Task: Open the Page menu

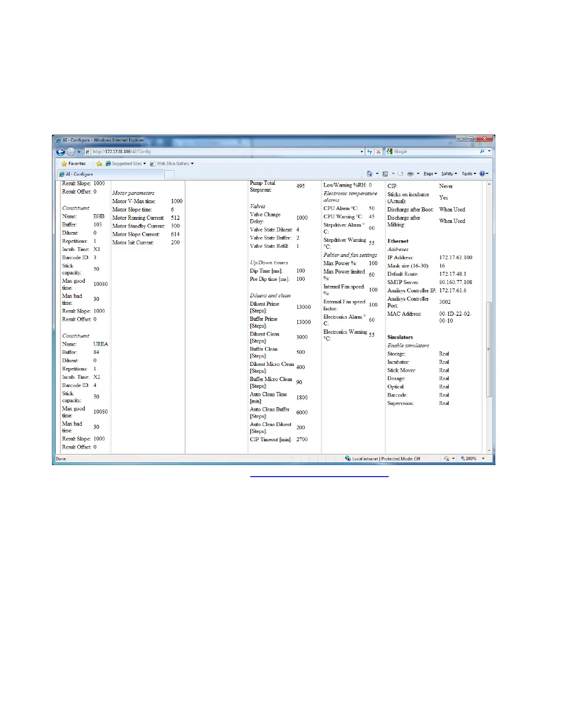Action: point(430,174)
